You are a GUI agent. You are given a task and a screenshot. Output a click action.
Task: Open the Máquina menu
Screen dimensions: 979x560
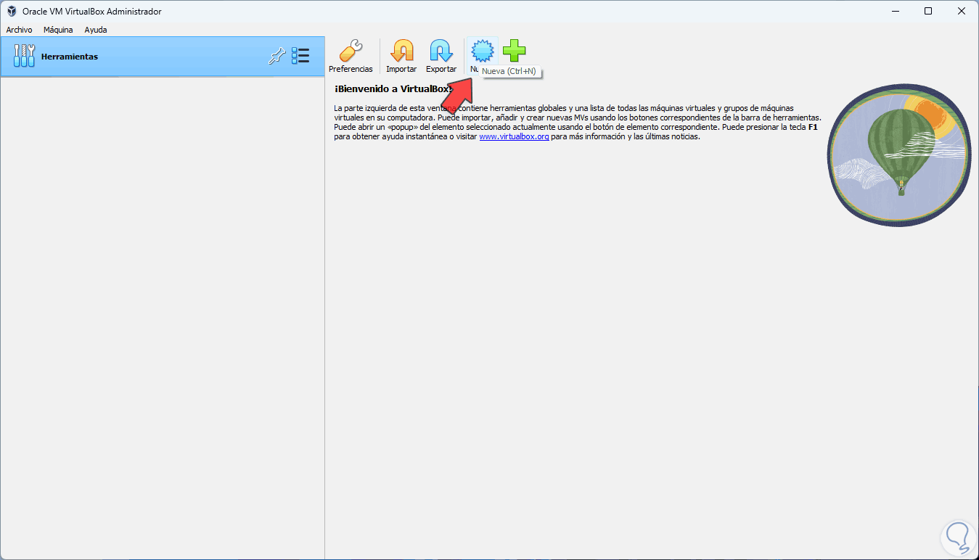click(x=58, y=30)
